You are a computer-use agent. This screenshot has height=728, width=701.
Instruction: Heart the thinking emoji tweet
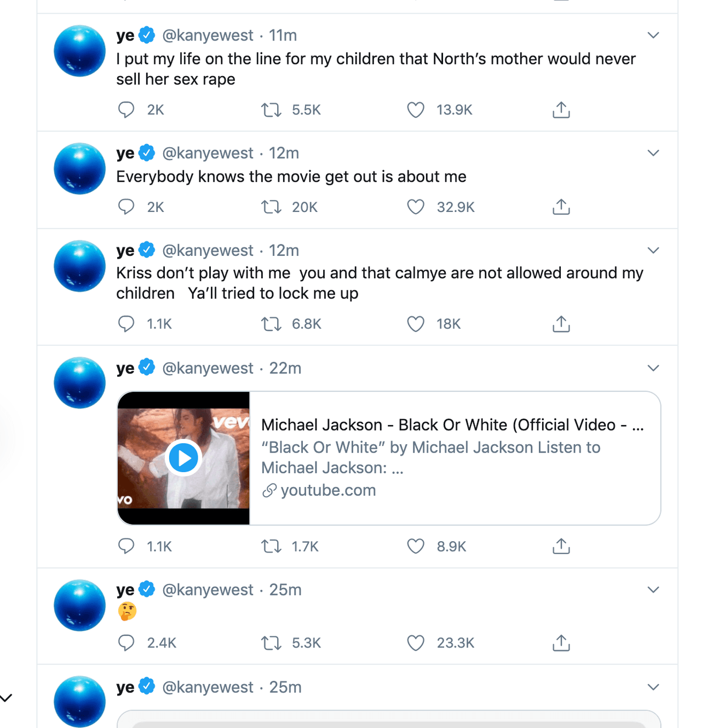pos(416,643)
